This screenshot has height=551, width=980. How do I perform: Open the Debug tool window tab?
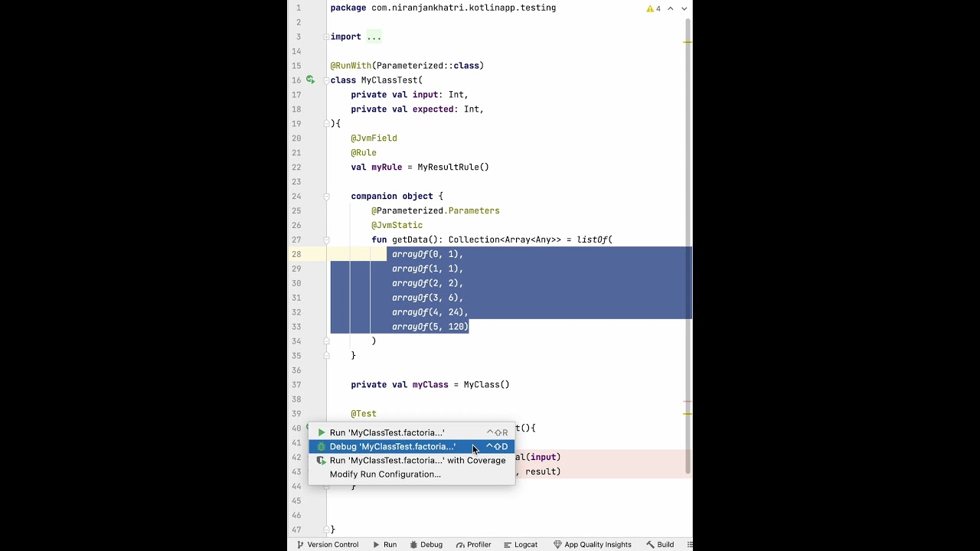(x=426, y=545)
